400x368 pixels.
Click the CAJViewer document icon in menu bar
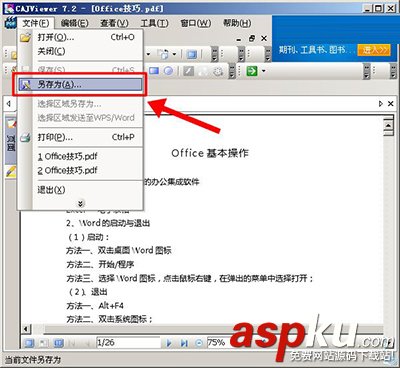[11, 23]
